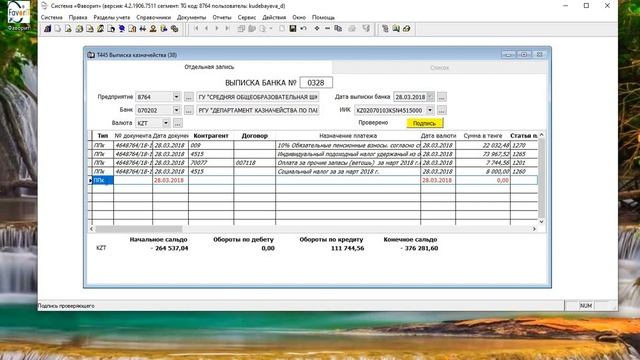Click ellipsis button next to date field
The image size is (640, 360).
[x=442, y=97]
